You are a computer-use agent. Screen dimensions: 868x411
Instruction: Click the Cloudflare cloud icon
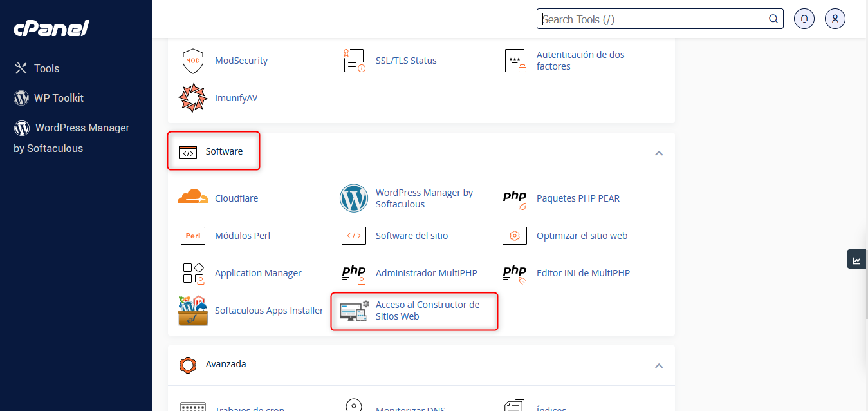[x=193, y=198]
